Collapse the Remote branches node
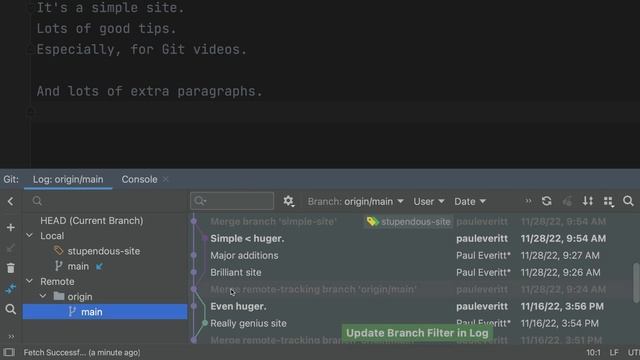 click(x=29, y=281)
